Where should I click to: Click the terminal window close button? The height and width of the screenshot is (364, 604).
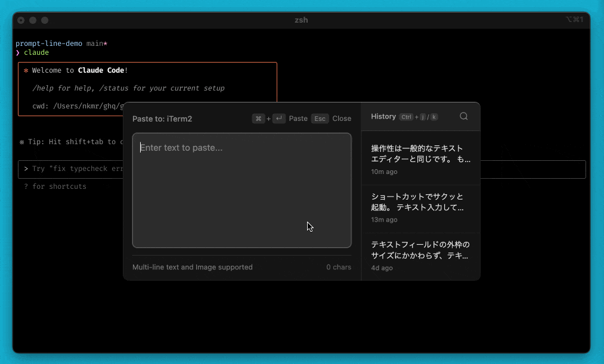click(21, 20)
